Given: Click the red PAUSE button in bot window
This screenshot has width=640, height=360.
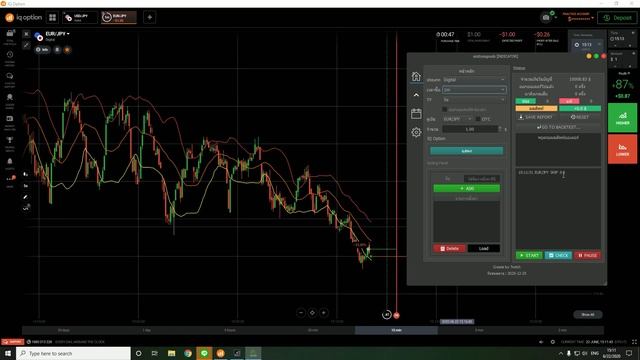Looking at the screenshot, I should (x=588, y=256).
